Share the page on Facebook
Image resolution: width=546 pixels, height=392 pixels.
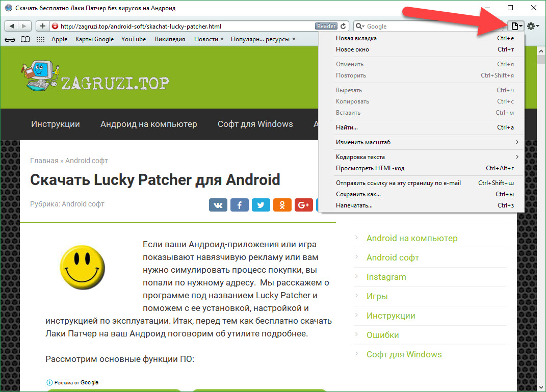pyautogui.click(x=240, y=205)
